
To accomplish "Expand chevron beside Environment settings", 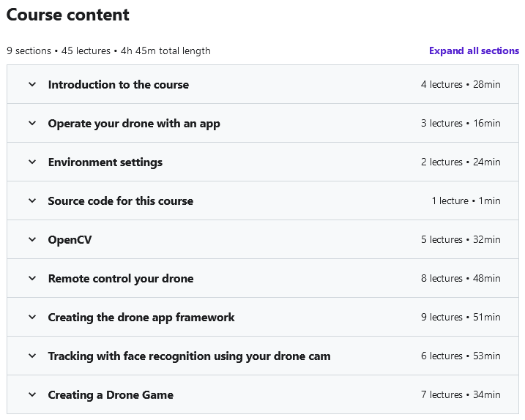I will pos(32,162).
